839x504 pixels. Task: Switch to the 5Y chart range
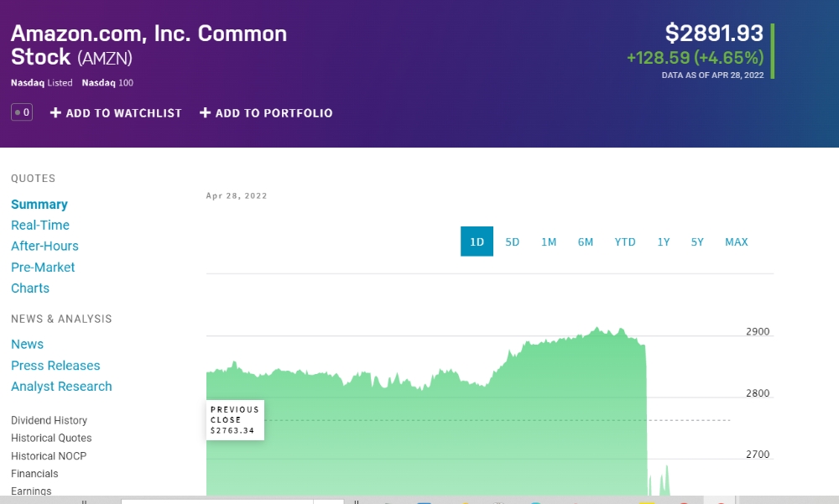pyautogui.click(x=697, y=242)
